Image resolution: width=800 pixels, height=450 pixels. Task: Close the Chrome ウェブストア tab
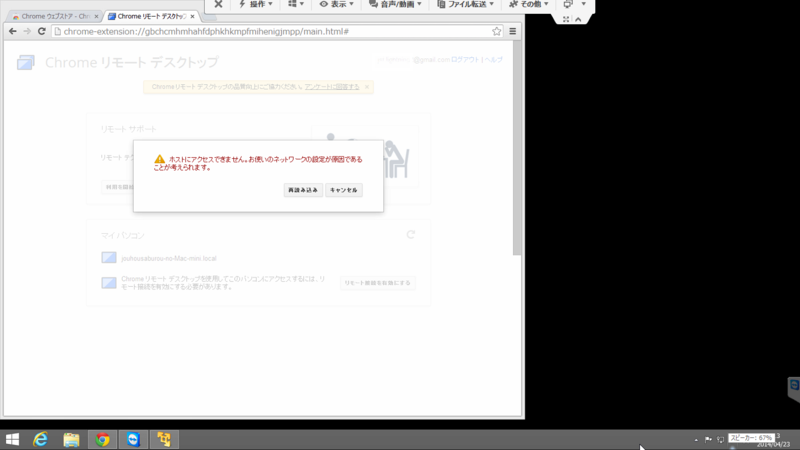pyautogui.click(x=96, y=16)
